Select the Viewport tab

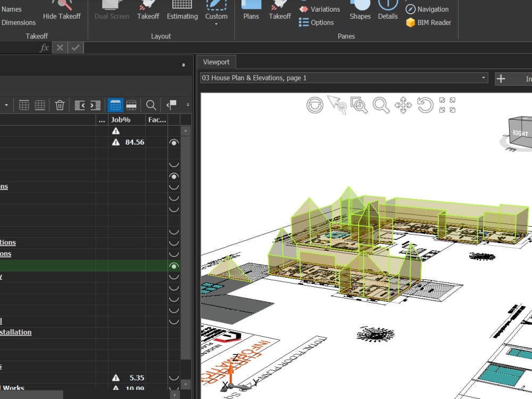click(x=216, y=62)
